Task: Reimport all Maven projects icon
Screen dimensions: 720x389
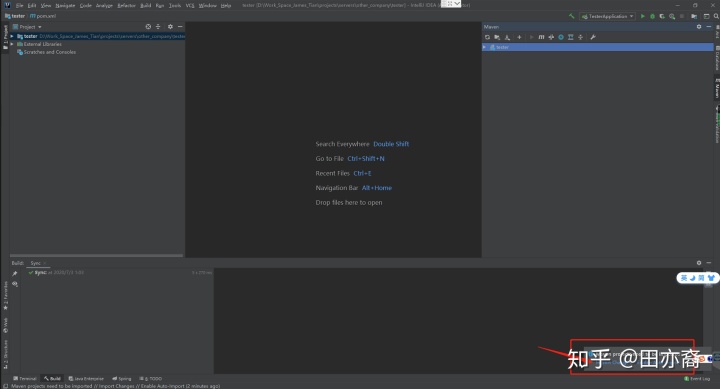Action: coord(487,37)
